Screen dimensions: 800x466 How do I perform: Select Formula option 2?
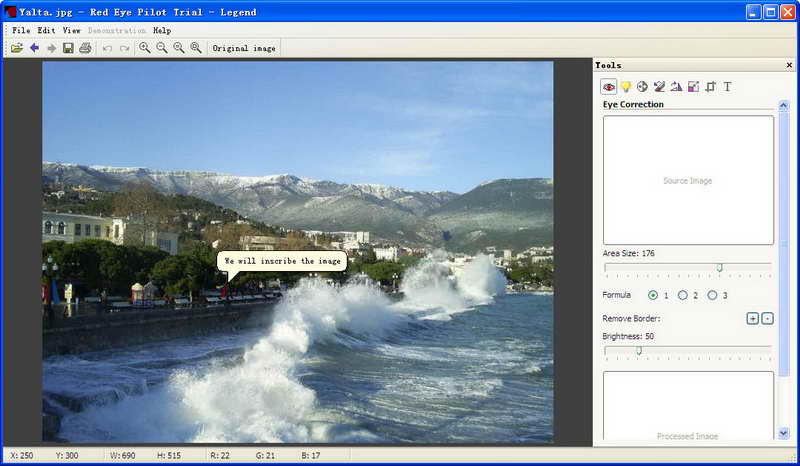[x=683, y=295]
